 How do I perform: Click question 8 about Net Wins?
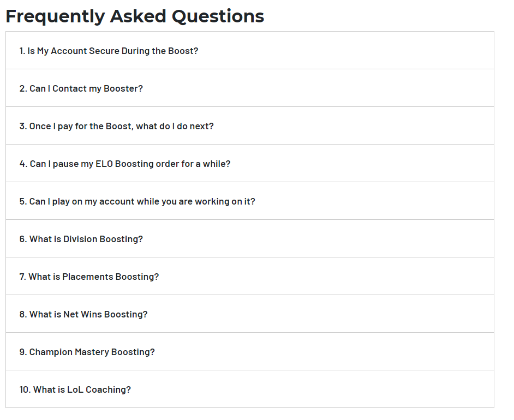coord(83,315)
